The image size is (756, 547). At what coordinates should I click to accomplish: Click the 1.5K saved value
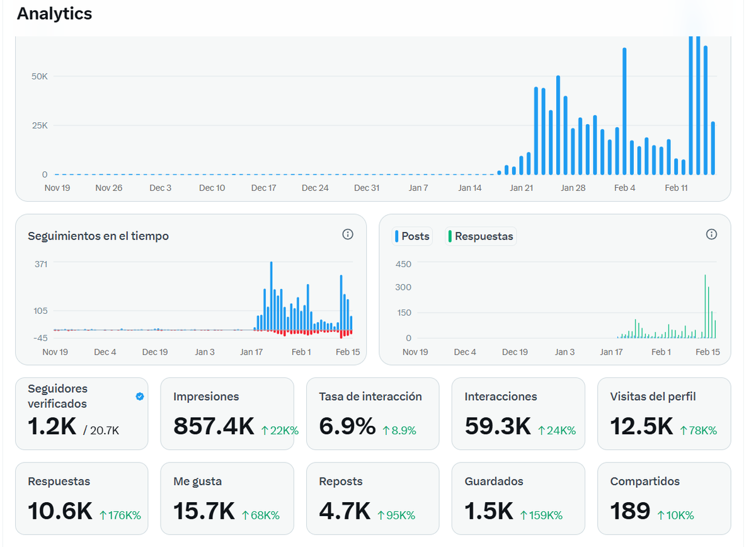pyautogui.click(x=489, y=511)
